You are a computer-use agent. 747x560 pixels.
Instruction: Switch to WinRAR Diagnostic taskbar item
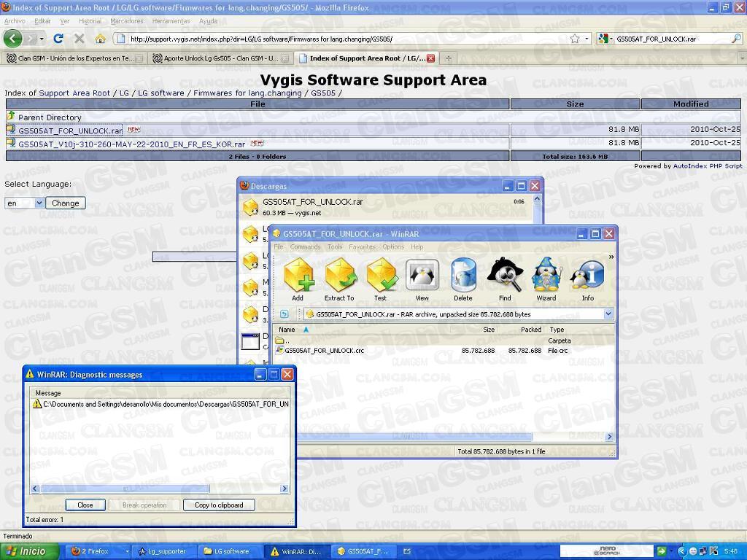tap(296, 551)
